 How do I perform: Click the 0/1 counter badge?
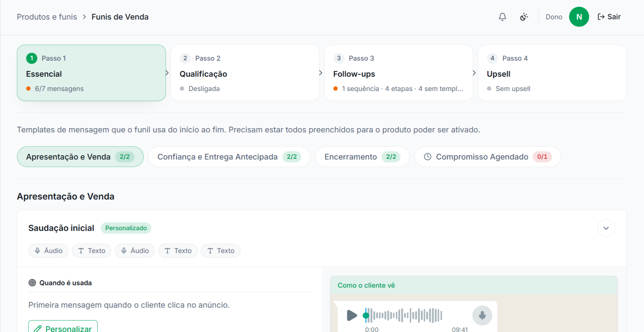point(542,157)
